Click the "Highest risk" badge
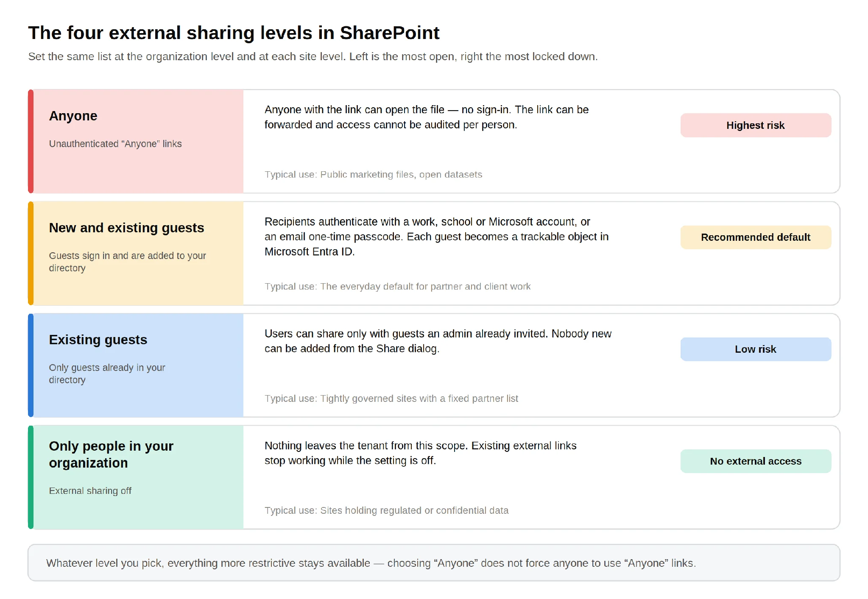Image resolution: width=868 pixels, height=599 pixels. click(756, 125)
